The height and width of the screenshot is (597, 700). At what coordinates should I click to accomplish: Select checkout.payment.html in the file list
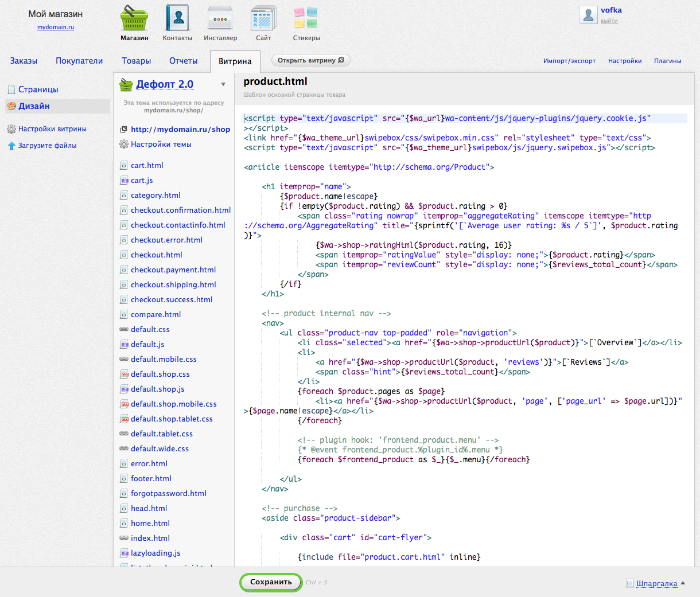(173, 270)
